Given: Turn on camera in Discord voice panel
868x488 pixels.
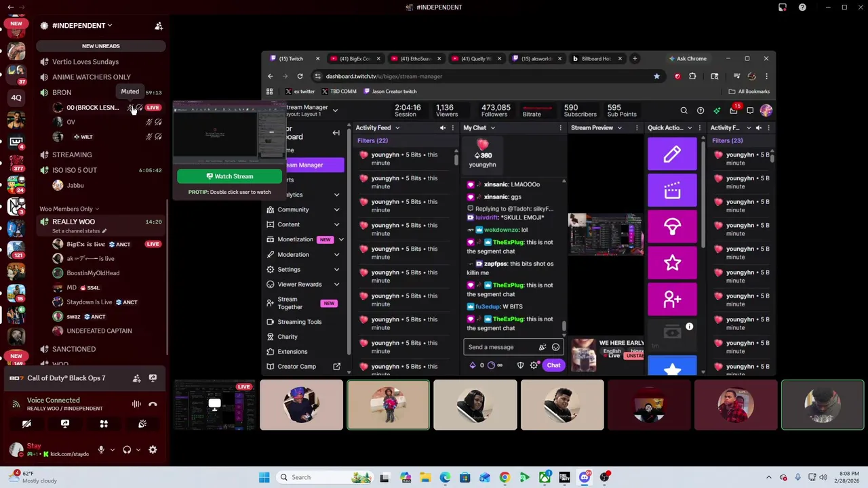Looking at the screenshot, I should click(x=26, y=424).
